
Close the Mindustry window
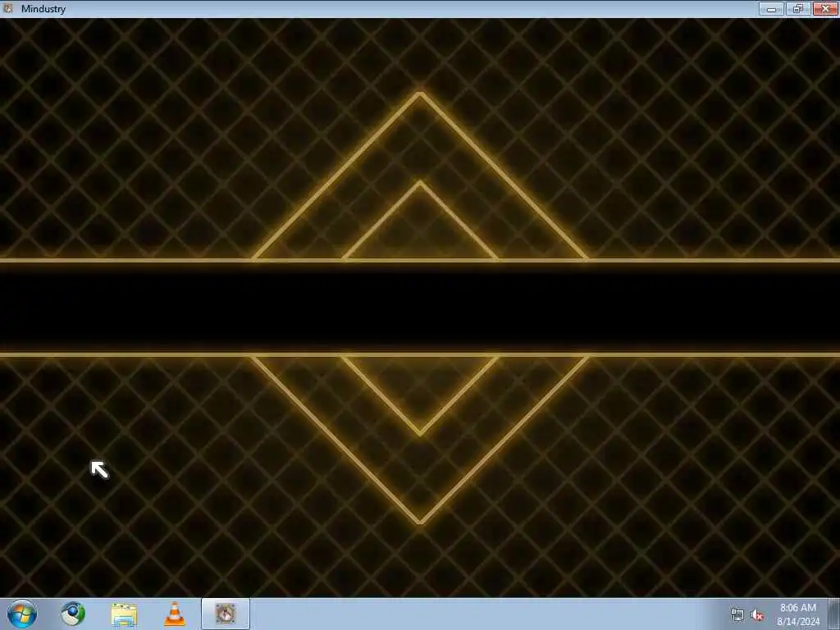(825, 8)
